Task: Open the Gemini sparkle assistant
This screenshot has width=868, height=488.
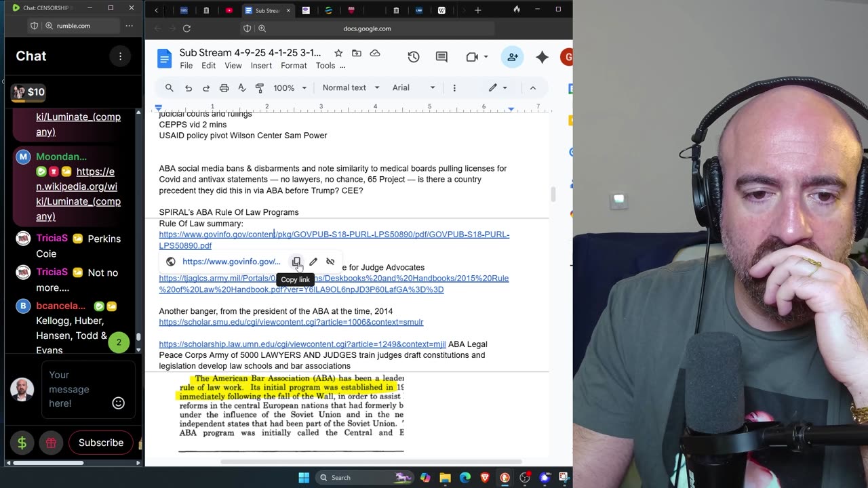Action: [542, 57]
